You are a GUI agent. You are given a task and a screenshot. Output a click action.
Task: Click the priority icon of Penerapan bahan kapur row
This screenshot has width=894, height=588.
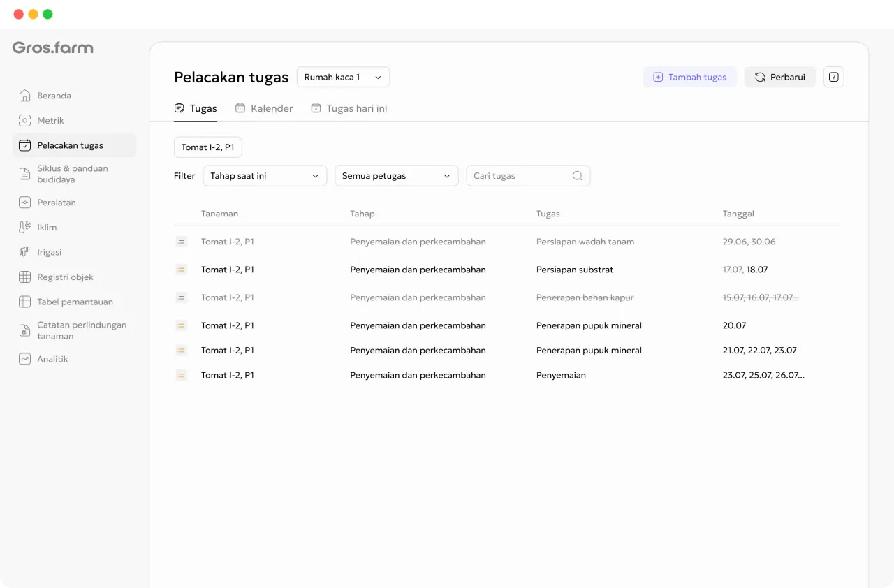[181, 297]
